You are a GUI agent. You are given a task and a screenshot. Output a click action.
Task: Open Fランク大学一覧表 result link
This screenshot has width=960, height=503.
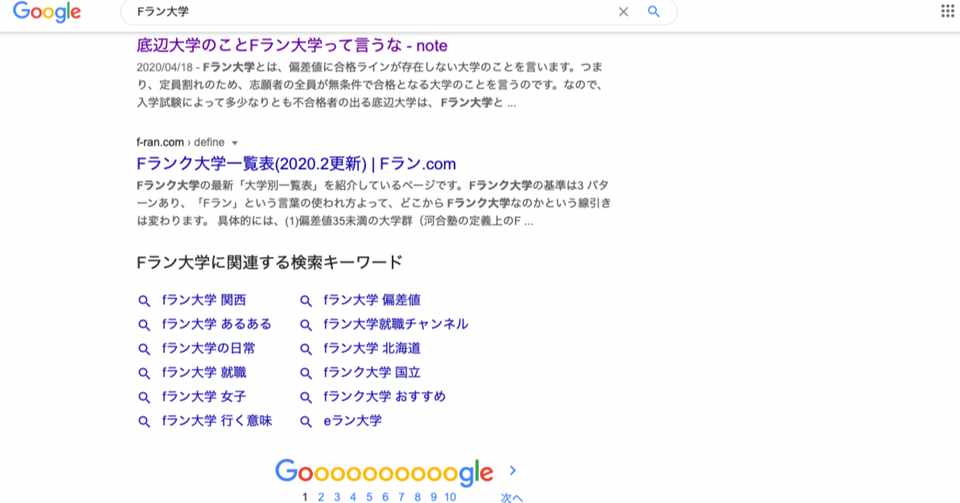[296, 164]
